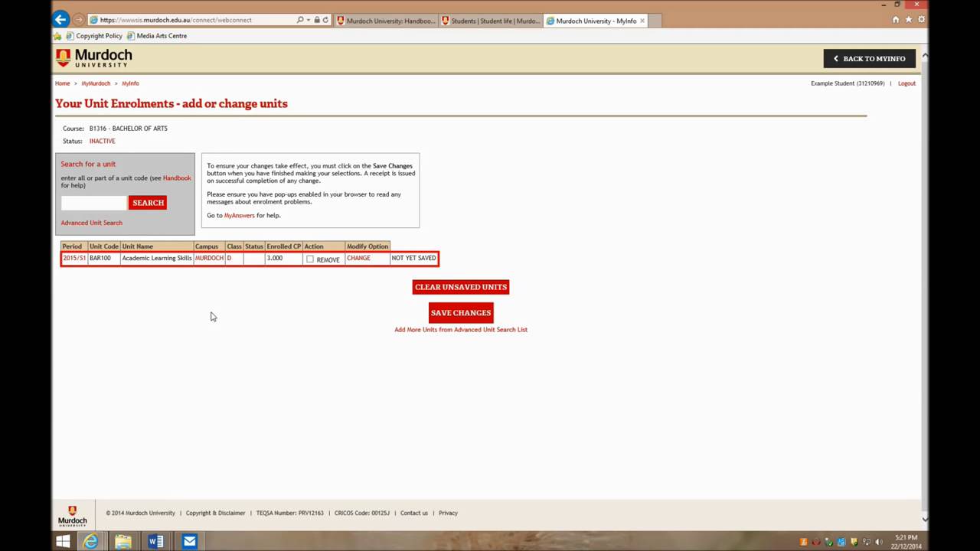Image resolution: width=980 pixels, height=551 pixels.
Task: Click the SEARCH button
Action: [148, 203]
